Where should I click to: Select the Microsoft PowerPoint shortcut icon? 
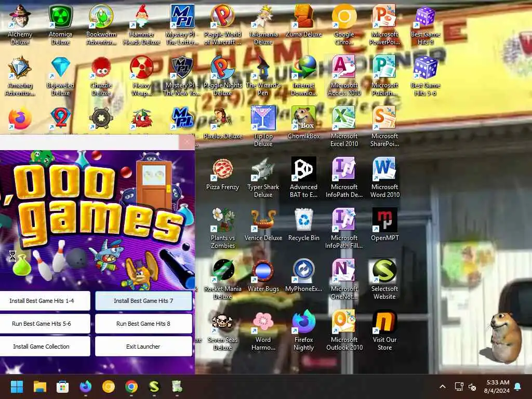click(385, 24)
